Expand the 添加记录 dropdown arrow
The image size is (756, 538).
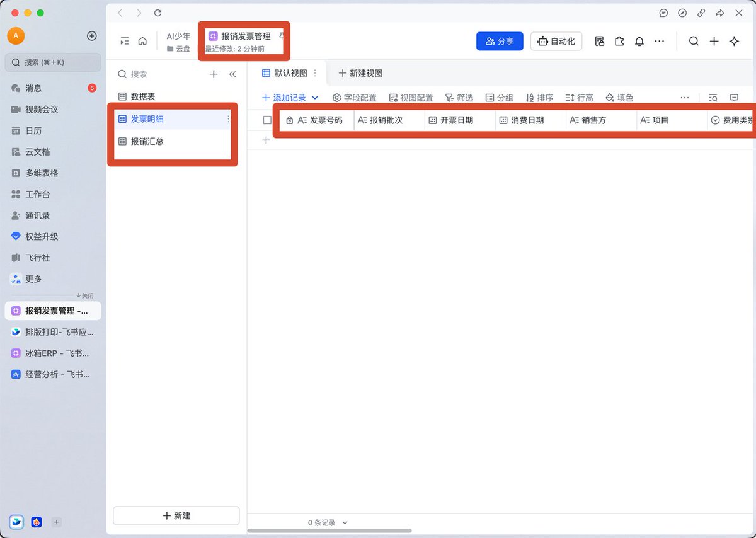(x=315, y=98)
